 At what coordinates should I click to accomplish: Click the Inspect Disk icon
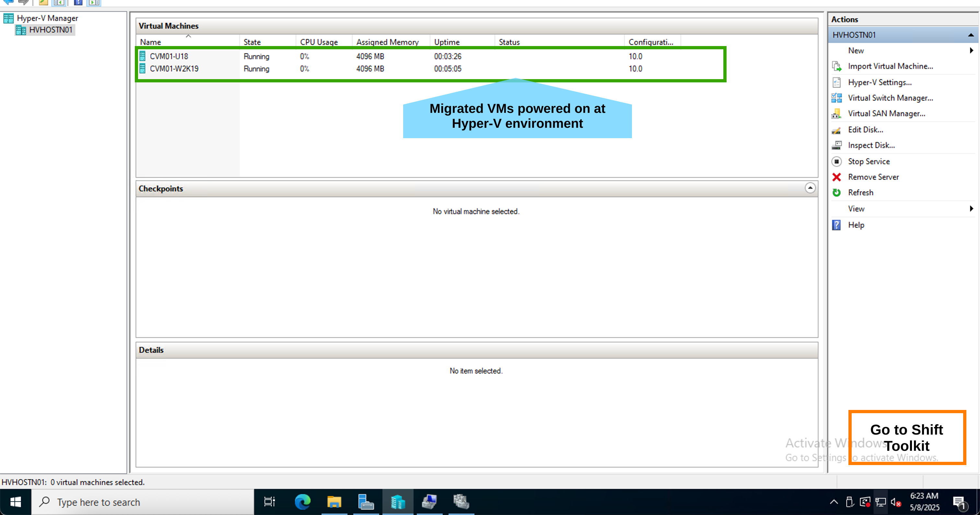coord(836,145)
